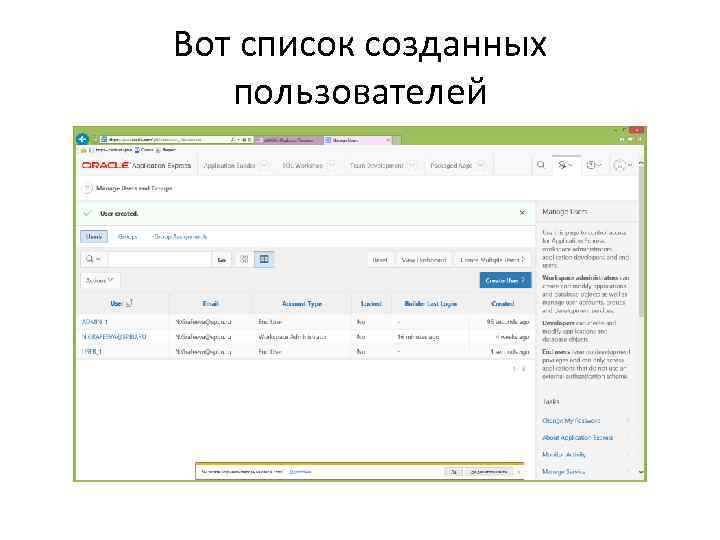Image resolution: width=720 pixels, height=540 pixels.
Task: Click the Created column header
Action: point(502,304)
